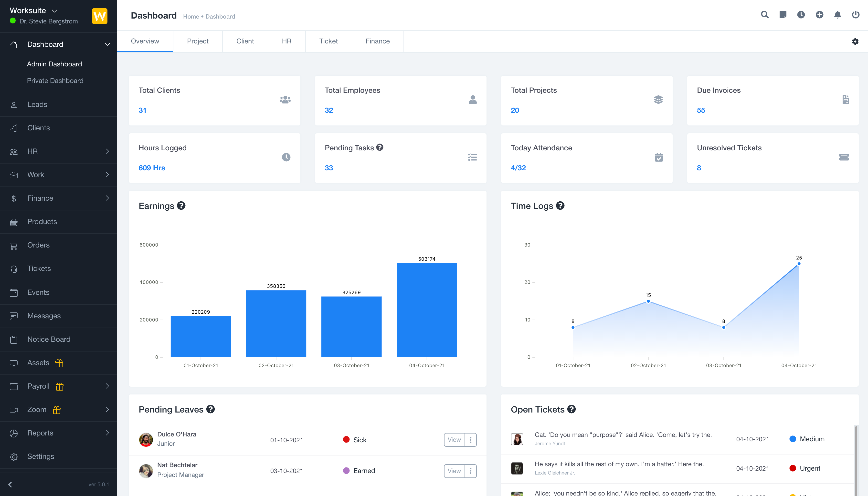Viewport: 868px width, 496px height.
Task: Switch to the Ticket tab
Action: [328, 41]
